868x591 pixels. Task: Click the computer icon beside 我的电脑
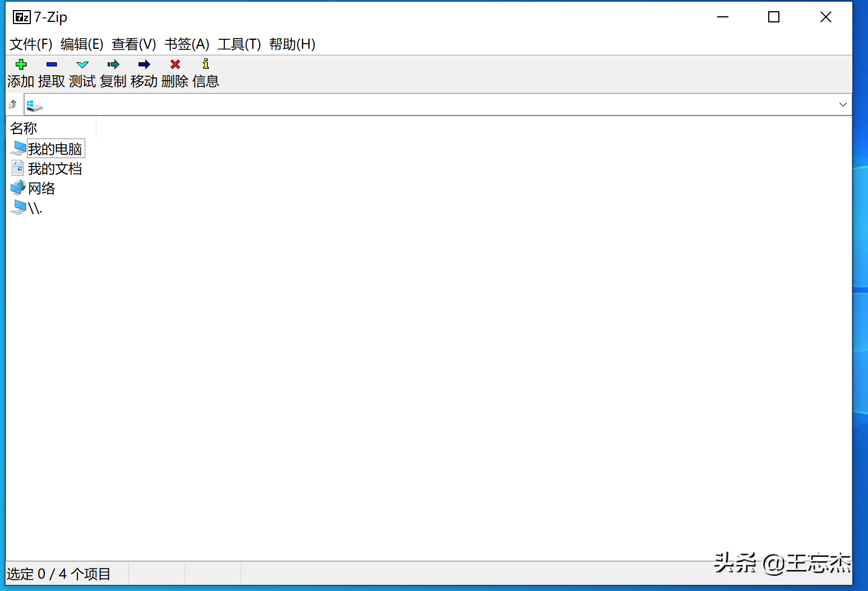[x=19, y=149]
